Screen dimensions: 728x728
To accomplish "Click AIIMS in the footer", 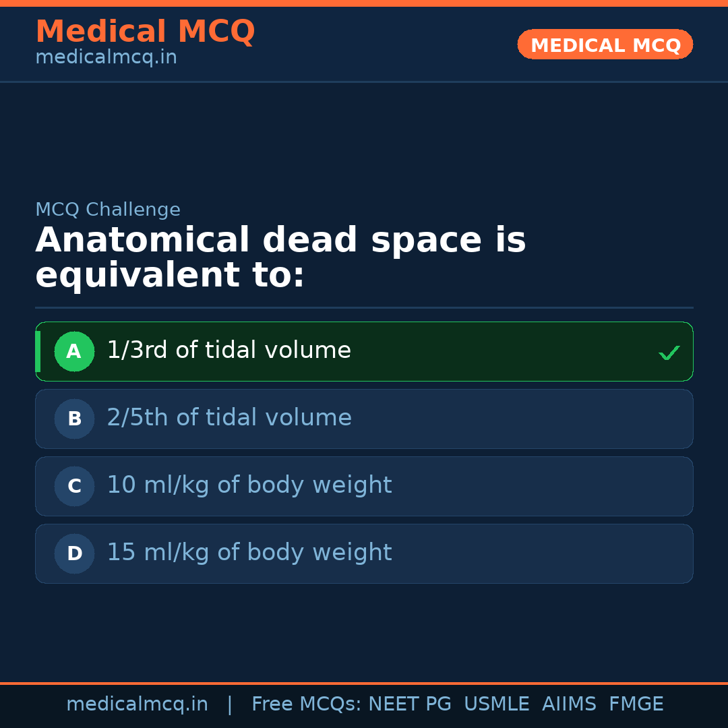I will 569,704.
